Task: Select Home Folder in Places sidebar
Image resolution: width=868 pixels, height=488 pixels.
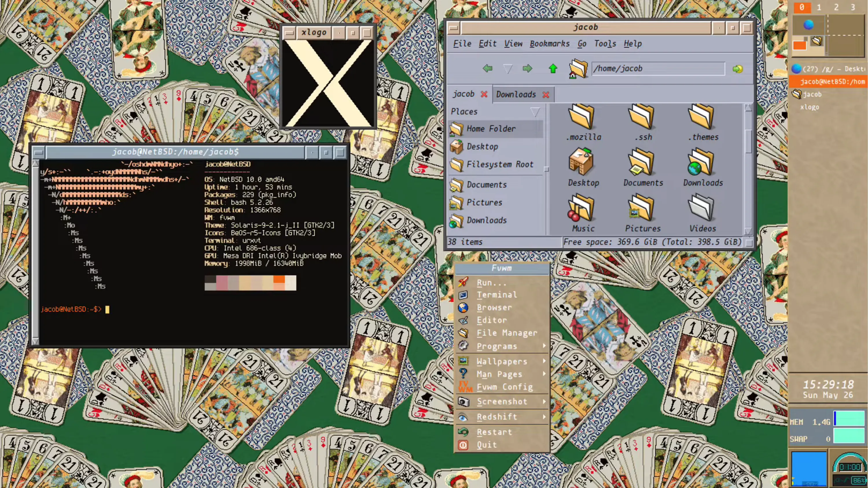Action: [496, 129]
